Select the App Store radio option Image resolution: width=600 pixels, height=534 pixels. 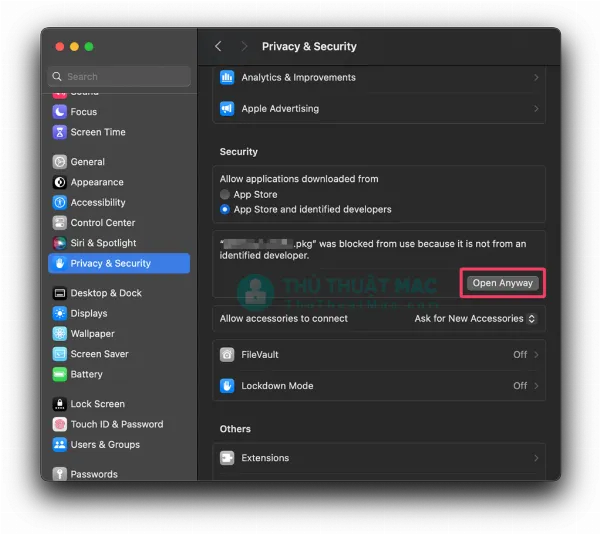(x=225, y=194)
